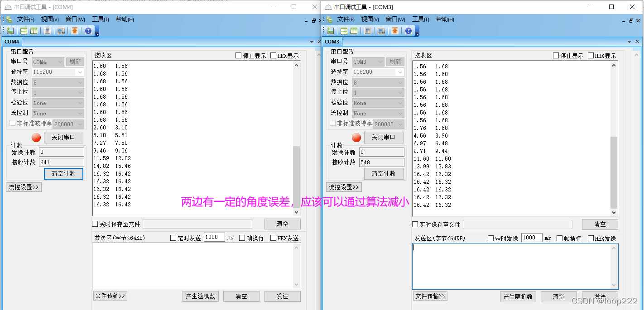
Task: Toggle 定时发送 checkbox in COM4 window
Action: pos(173,238)
